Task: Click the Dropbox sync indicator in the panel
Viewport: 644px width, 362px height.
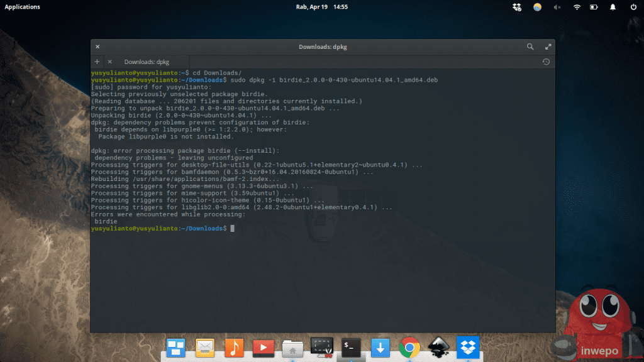Action: [x=517, y=7]
